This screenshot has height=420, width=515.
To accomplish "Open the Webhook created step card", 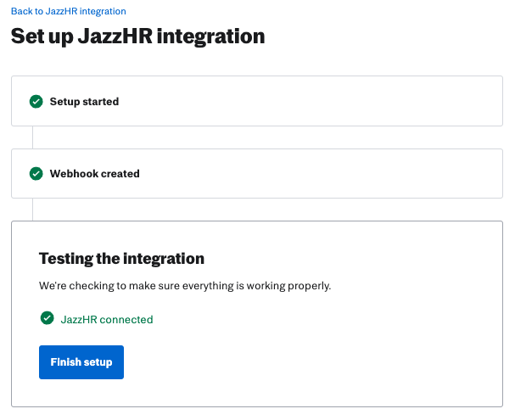I will (x=257, y=173).
